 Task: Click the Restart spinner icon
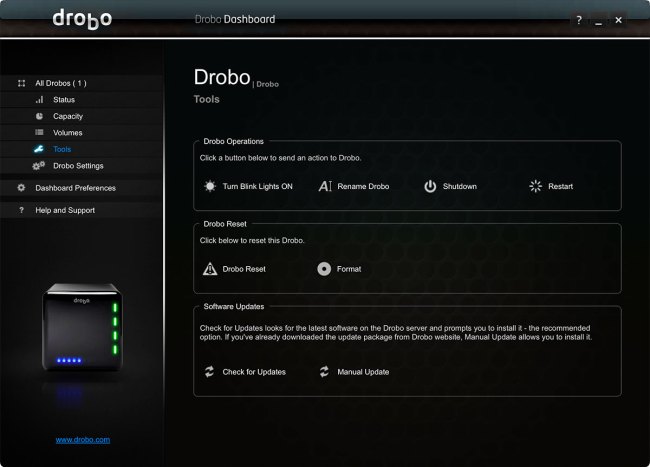[x=536, y=186]
